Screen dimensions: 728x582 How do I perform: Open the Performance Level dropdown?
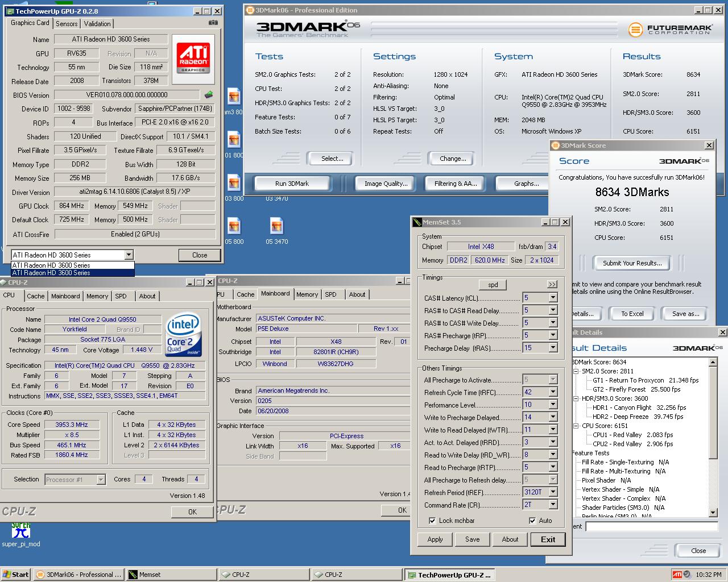click(553, 405)
